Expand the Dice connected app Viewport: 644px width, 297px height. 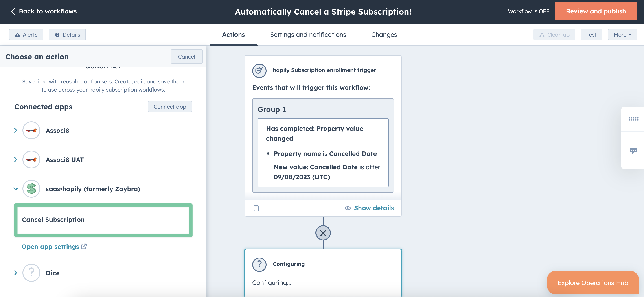pos(16,273)
